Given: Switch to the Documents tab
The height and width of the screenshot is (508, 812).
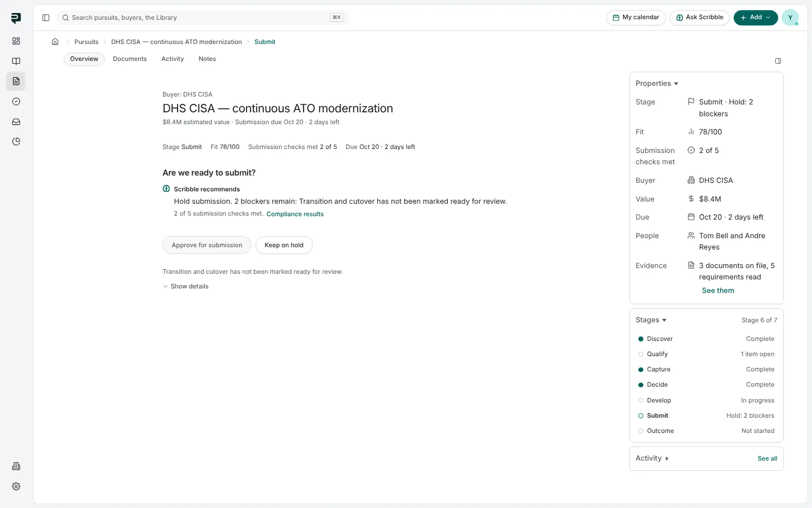Looking at the screenshot, I should [130, 59].
